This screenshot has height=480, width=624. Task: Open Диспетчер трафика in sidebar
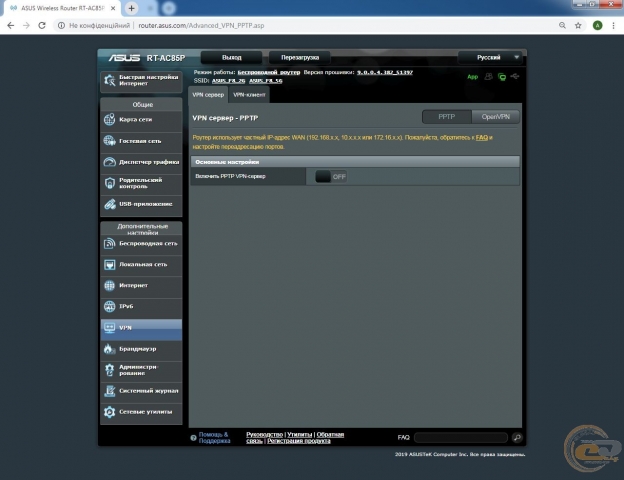tap(140, 161)
